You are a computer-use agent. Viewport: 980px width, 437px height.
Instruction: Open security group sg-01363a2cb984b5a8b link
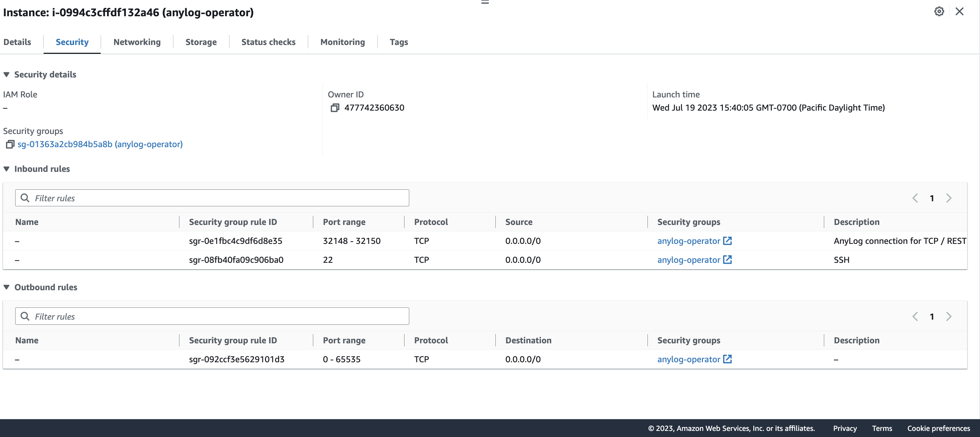point(100,144)
